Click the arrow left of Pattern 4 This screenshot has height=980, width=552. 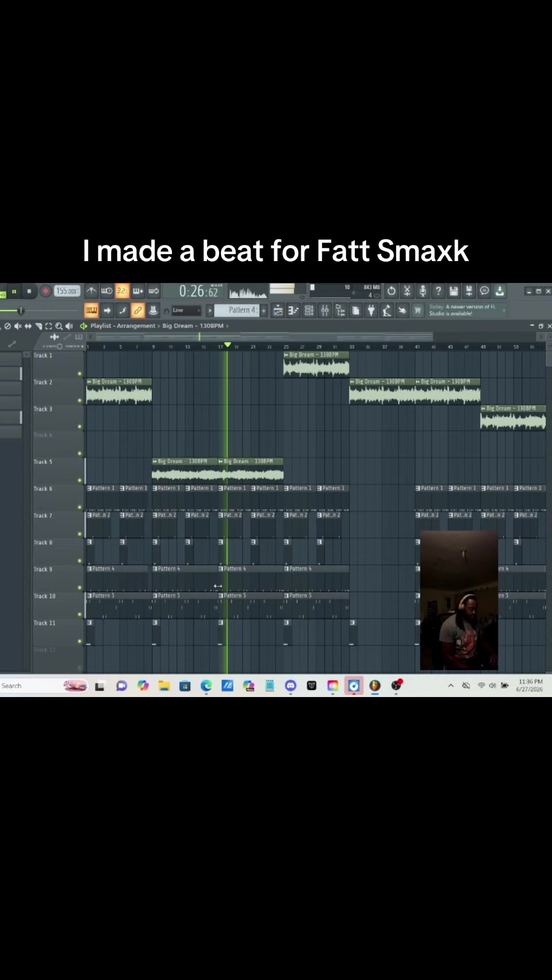coord(210,311)
